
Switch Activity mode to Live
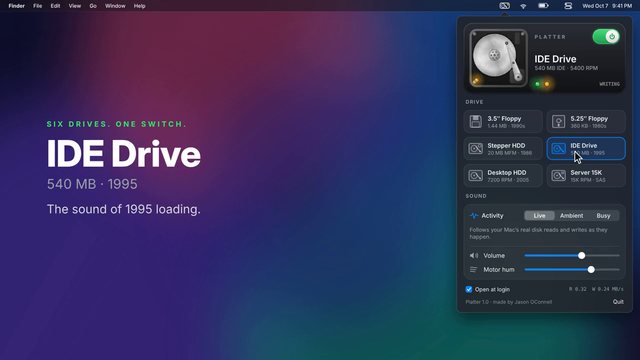click(x=539, y=216)
